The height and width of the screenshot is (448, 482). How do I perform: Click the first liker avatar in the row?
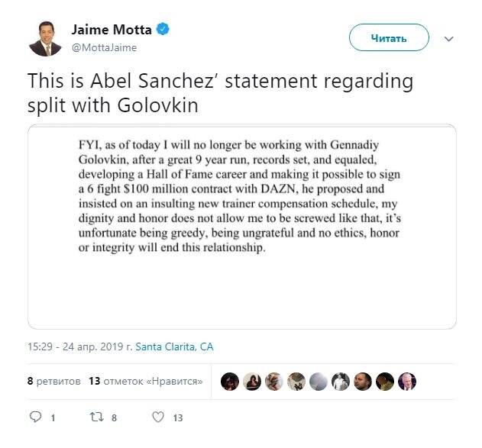229,381
